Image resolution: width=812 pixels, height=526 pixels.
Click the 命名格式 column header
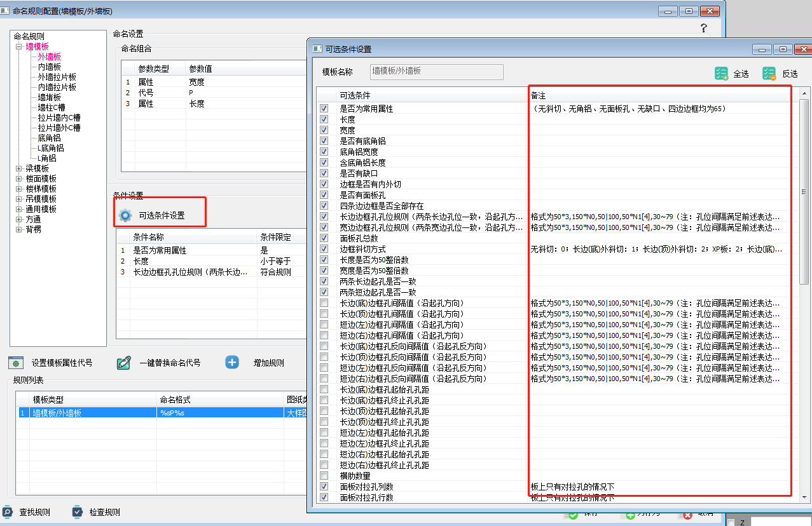click(x=220, y=400)
